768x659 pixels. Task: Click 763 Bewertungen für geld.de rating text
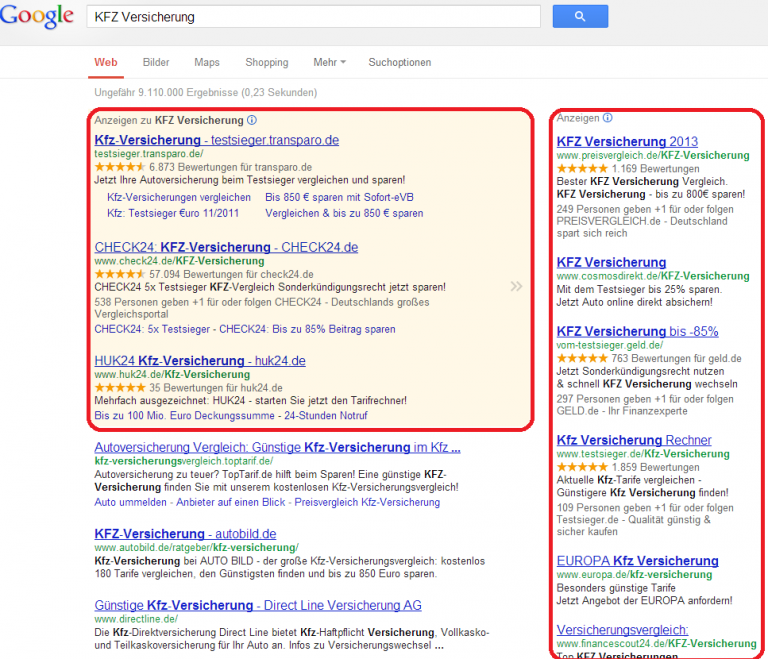pos(676,358)
